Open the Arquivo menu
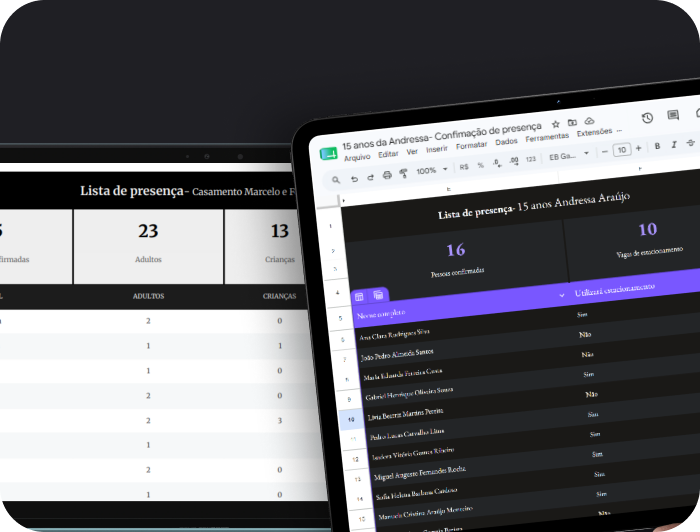 [357, 158]
